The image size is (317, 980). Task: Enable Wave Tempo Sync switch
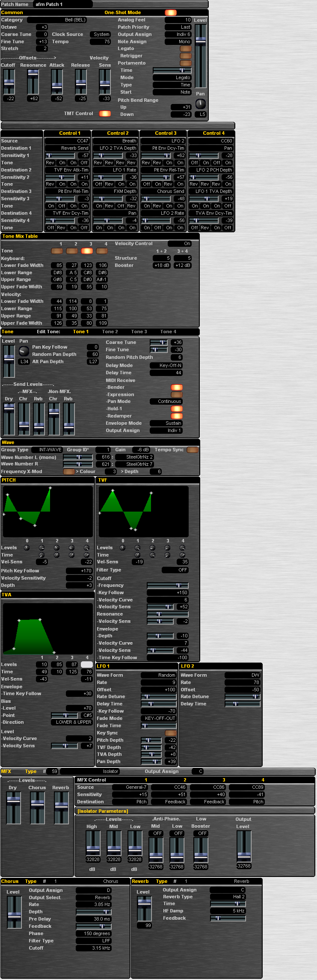pyautogui.click(x=193, y=450)
